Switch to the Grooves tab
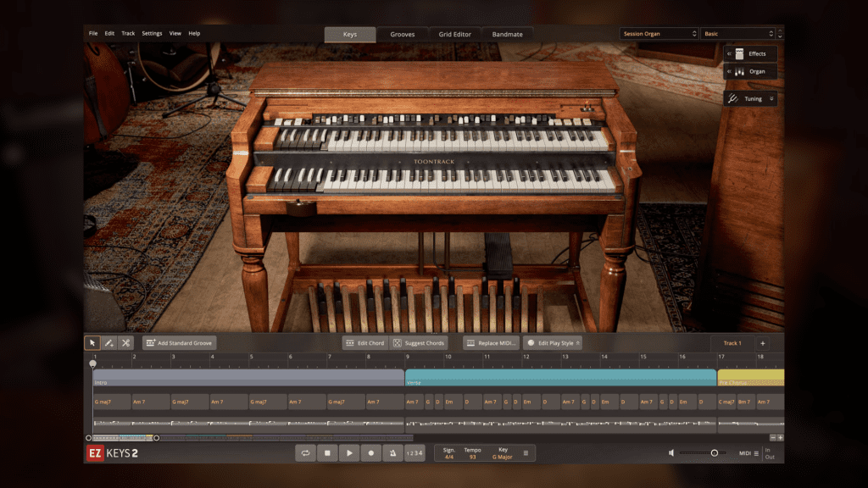868x488 pixels. (403, 35)
